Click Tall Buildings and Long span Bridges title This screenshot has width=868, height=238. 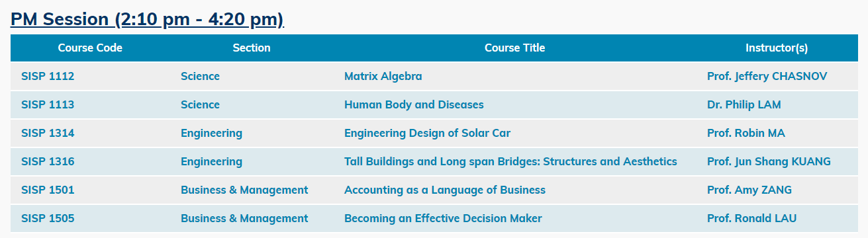[x=510, y=161]
